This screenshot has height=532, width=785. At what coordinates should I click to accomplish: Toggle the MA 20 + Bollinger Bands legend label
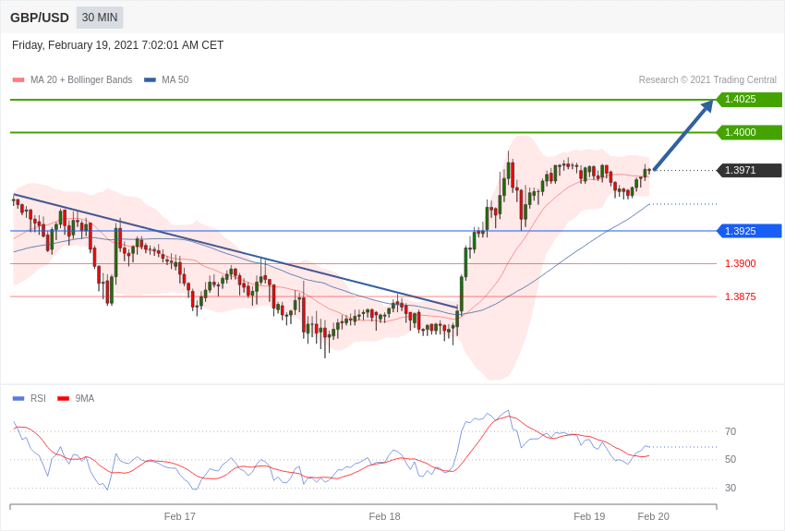point(81,80)
